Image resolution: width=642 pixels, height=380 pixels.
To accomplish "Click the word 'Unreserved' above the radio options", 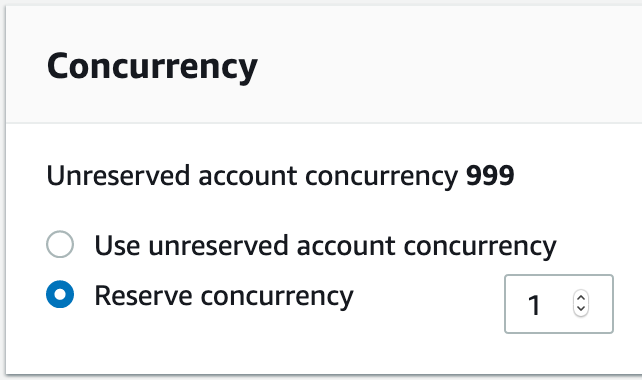I will (118, 176).
